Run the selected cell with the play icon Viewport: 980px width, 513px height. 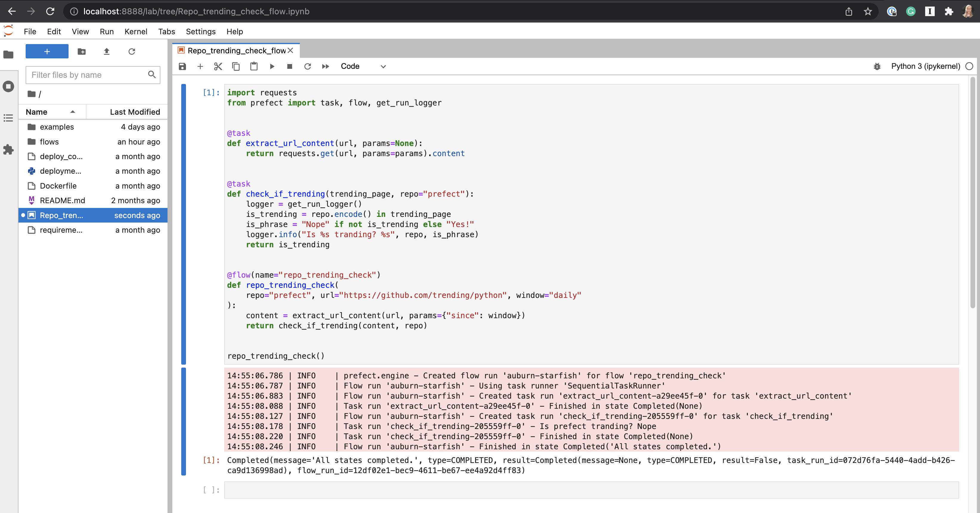272,66
